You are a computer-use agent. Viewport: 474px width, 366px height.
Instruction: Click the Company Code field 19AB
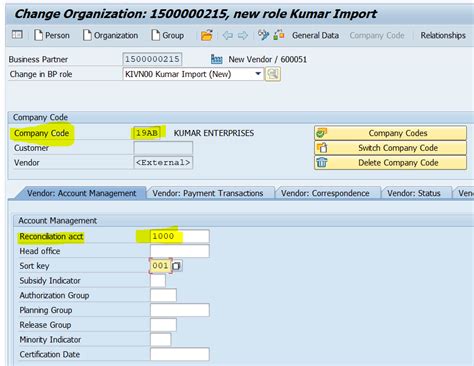point(147,133)
